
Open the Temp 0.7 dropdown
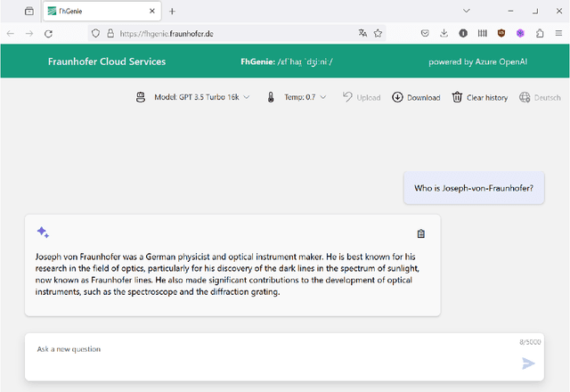pyautogui.click(x=298, y=97)
